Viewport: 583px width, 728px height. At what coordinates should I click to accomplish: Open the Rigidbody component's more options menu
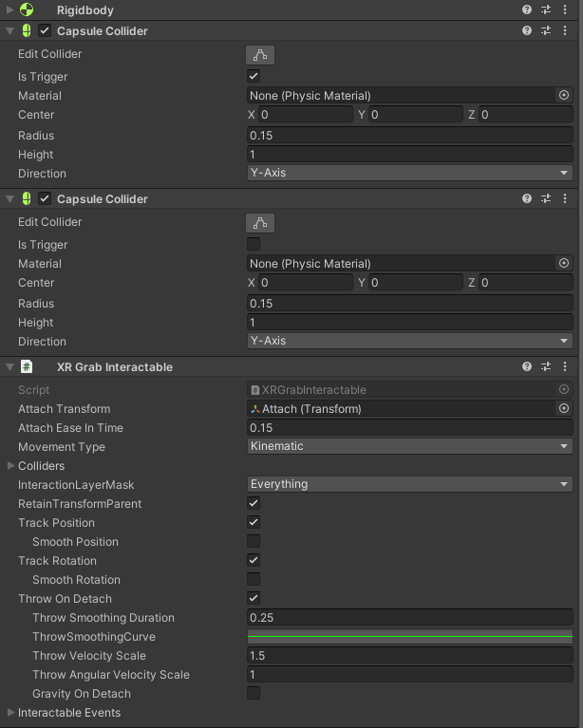pos(566,9)
